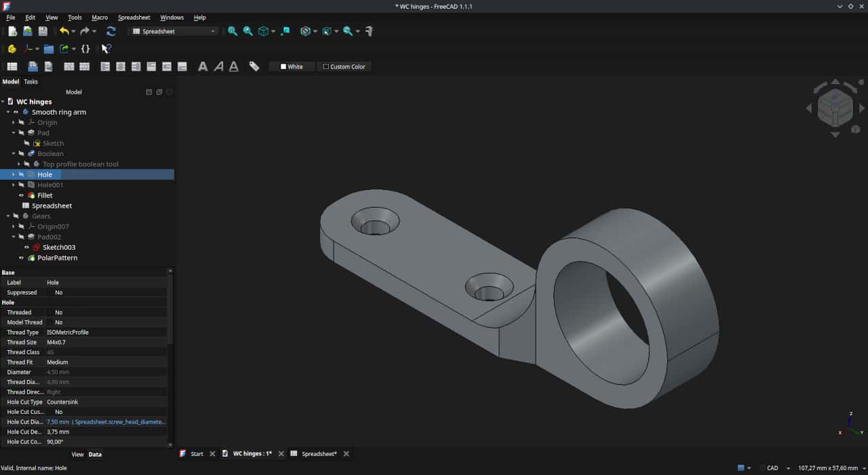
Task: Create a new document with the New icon
Action: 12,31
